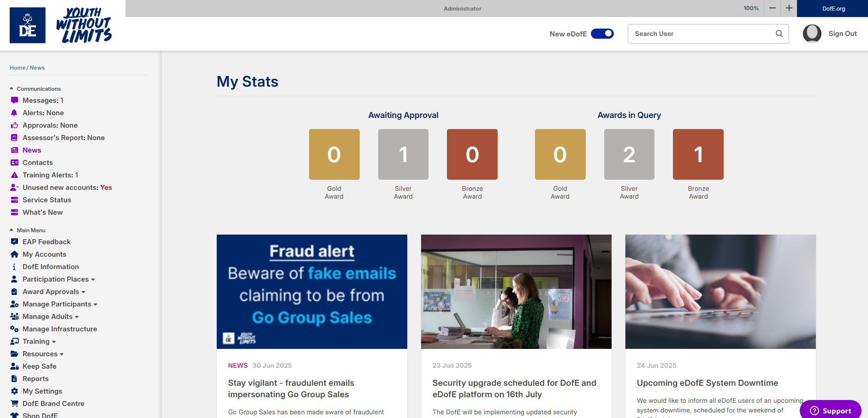Click the search magnifier icon
868x418 pixels.
(x=779, y=34)
